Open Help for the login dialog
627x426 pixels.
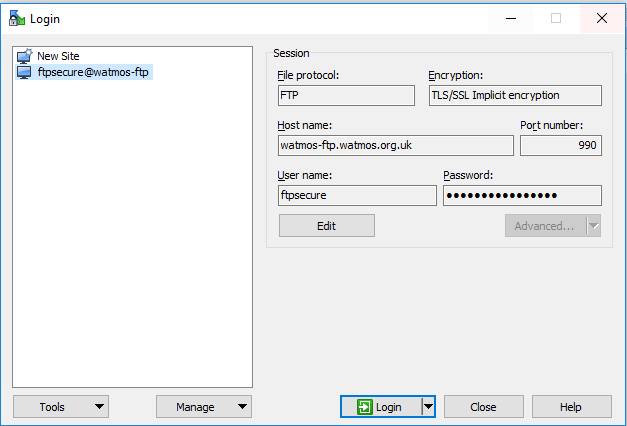pos(571,407)
